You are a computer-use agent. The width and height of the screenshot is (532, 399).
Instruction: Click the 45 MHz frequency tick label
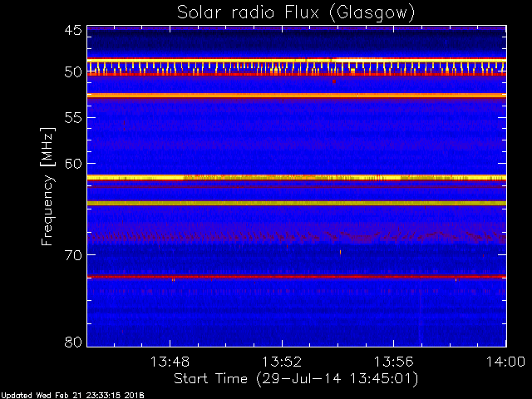[72, 31]
